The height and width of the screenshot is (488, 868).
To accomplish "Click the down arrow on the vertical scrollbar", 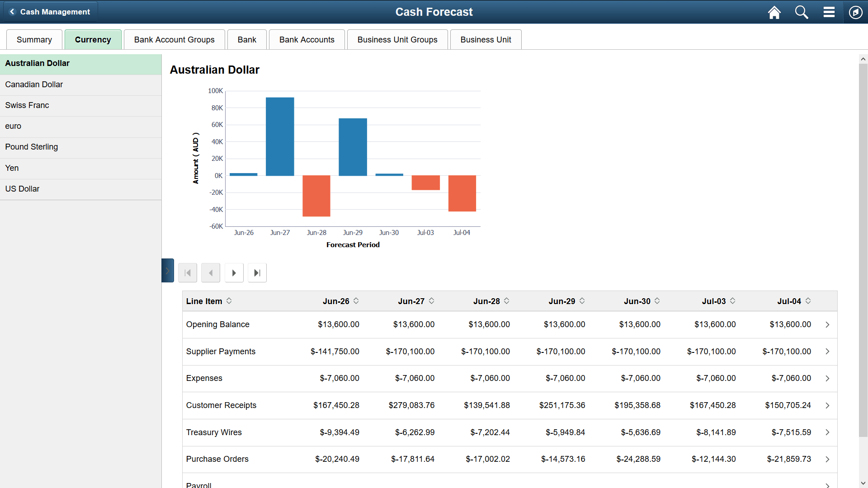I will [x=863, y=483].
